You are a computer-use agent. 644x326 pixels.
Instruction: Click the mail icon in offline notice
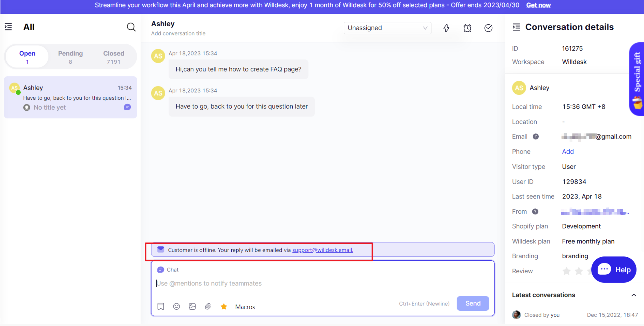161,249
